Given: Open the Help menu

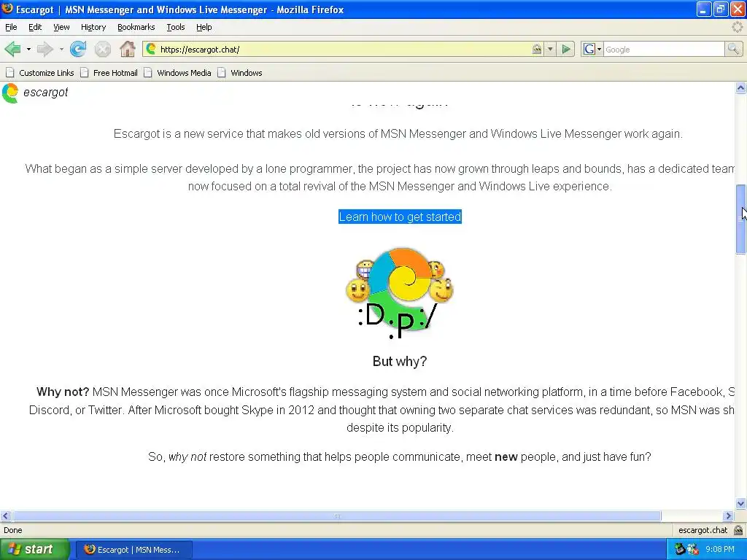Looking at the screenshot, I should click(204, 27).
